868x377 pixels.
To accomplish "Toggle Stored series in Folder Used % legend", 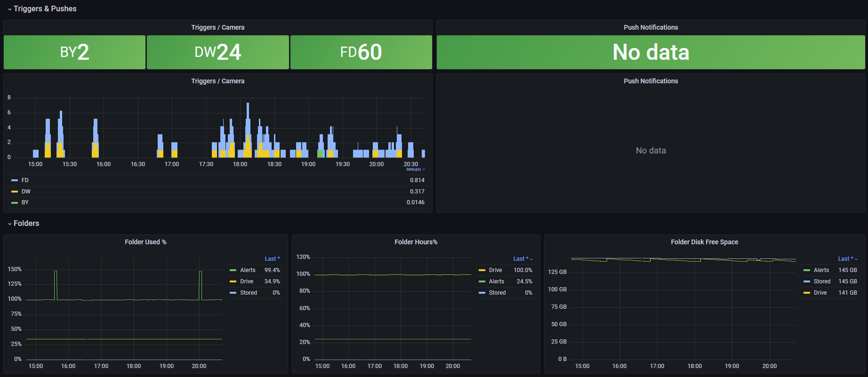I will (249, 293).
